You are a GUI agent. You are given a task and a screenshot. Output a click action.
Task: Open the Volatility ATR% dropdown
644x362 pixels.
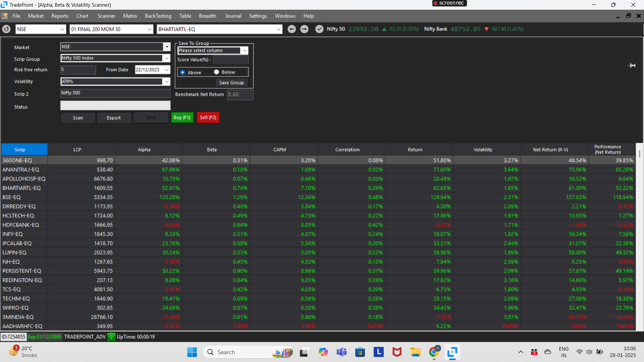167,81
